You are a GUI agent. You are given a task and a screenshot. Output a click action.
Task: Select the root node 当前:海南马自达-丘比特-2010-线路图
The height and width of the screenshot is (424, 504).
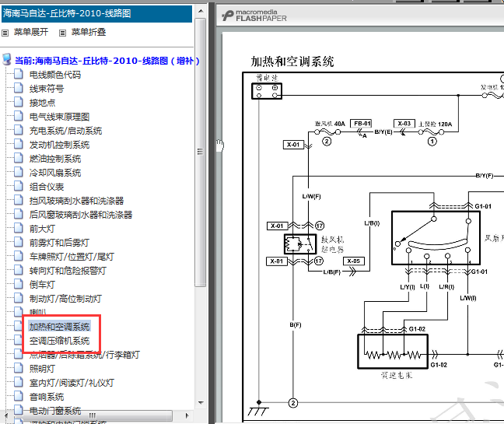(x=107, y=61)
